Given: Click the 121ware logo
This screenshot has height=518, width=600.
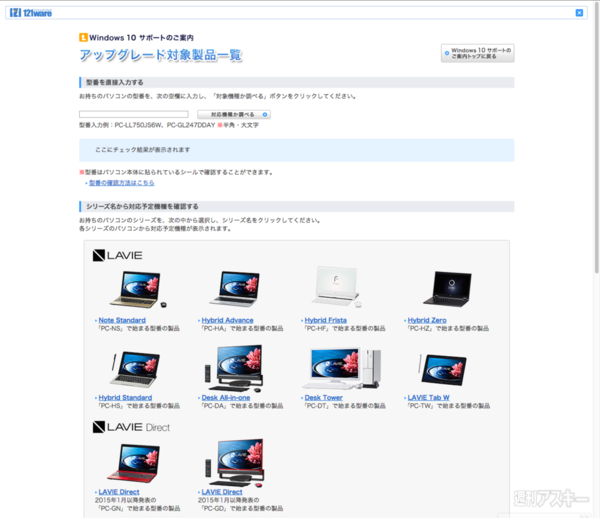Looking at the screenshot, I should click(31, 13).
